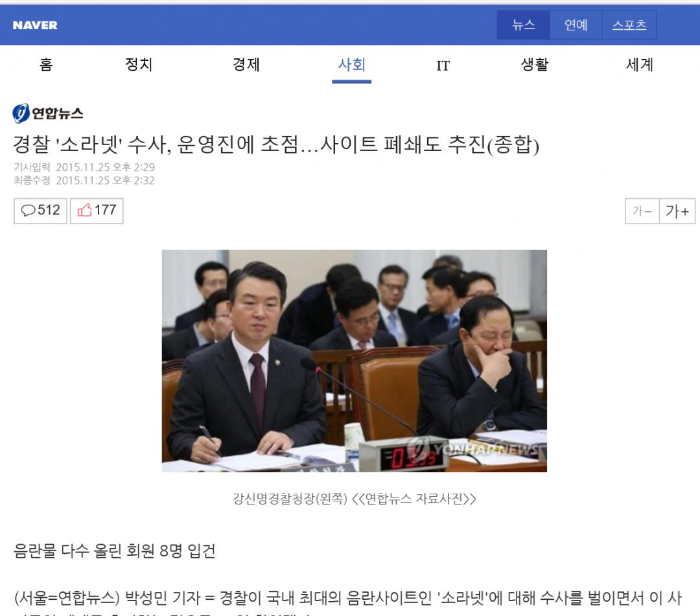Open the 경제 category tab
The width and height of the screenshot is (700, 616).
246,65
